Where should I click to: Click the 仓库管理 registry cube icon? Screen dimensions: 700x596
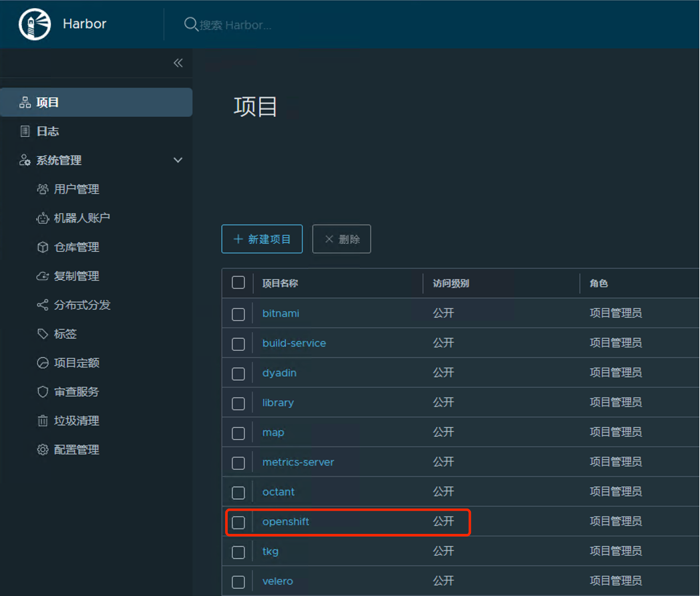pyautogui.click(x=42, y=247)
